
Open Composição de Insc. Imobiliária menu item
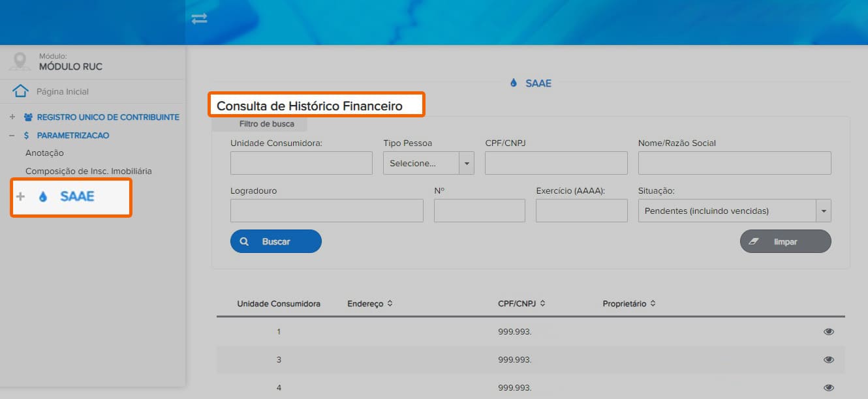pyautogui.click(x=89, y=171)
